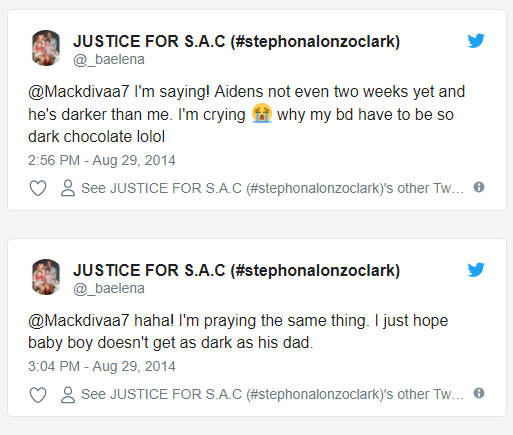The image size is (513, 435).
Task: Like the first tweet with heart icon
Action: pyautogui.click(x=38, y=188)
